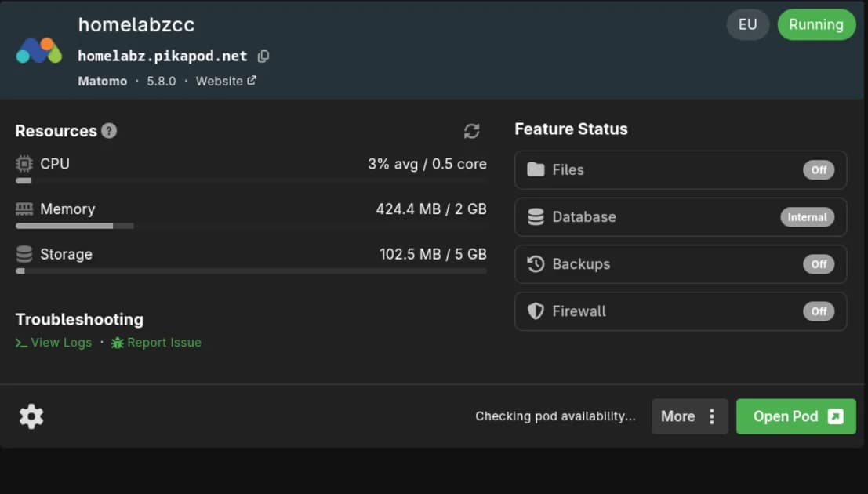Open the More actions menu
Screen dimensions: 868x494
[689, 416]
